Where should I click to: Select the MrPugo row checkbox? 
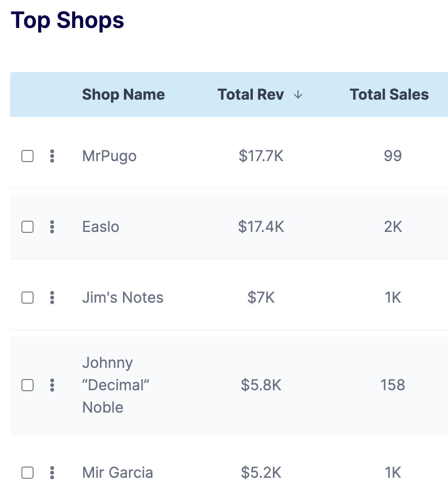point(27,156)
